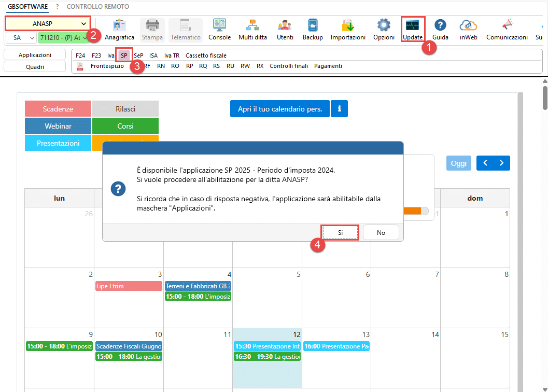Select the SP application tab

click(x=124, y=55)
